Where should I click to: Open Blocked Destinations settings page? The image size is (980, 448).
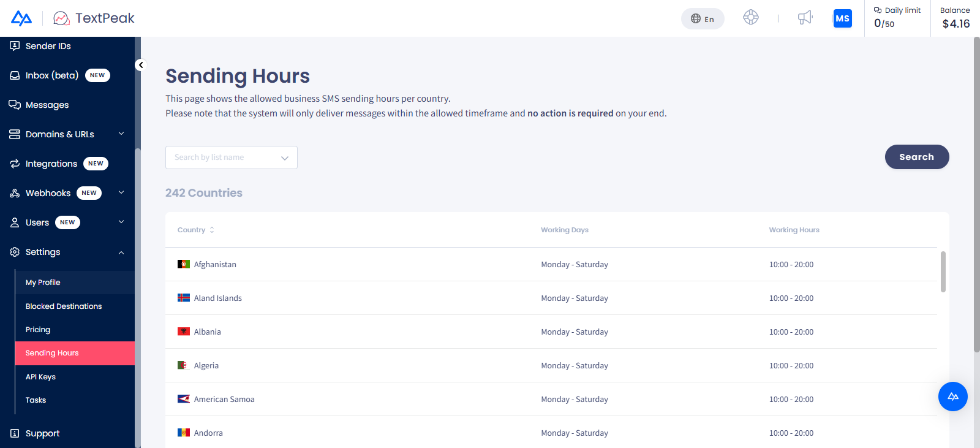pyautogui.click(x=75, y=306)
